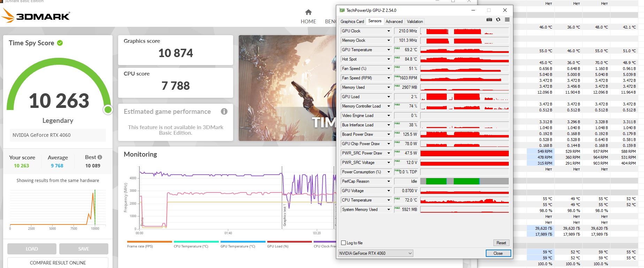Click the Frame rate (FPS) legend swatch

pyautogui.click(x=149, y=242)
